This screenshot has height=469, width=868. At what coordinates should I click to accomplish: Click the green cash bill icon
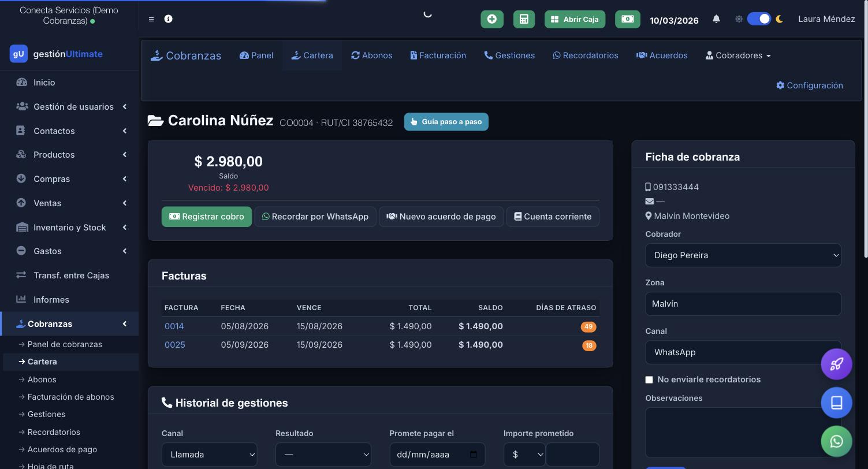627,19
